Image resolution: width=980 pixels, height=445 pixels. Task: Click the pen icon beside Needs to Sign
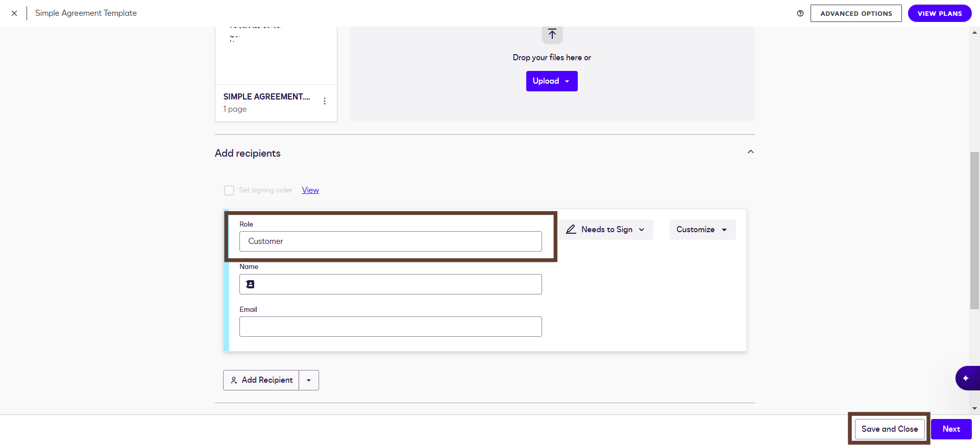pyautogui.click(x=571, y=230)
